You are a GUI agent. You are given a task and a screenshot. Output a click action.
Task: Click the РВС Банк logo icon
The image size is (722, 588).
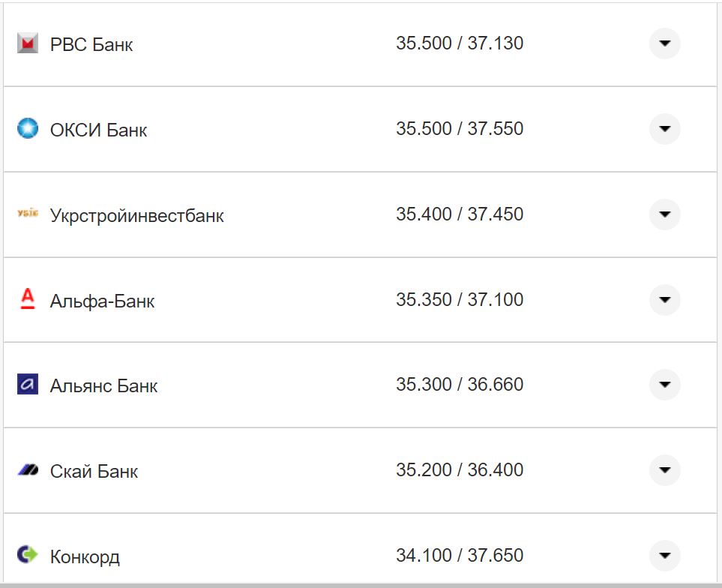point(27,44)
